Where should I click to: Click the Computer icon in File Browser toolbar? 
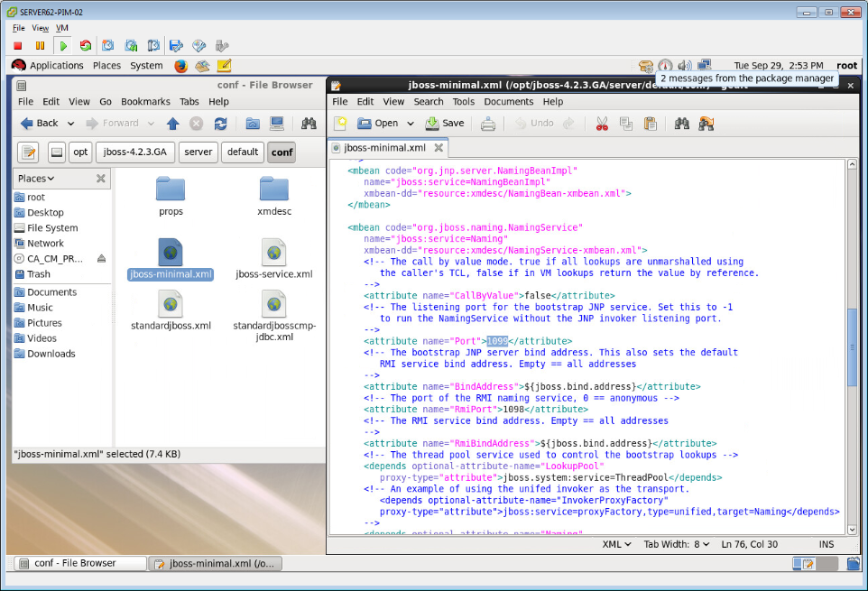tap(277, 124)
